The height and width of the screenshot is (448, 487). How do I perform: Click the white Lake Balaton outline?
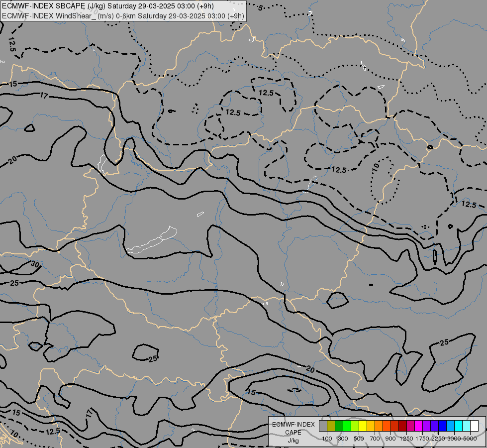tap(152, 240)
